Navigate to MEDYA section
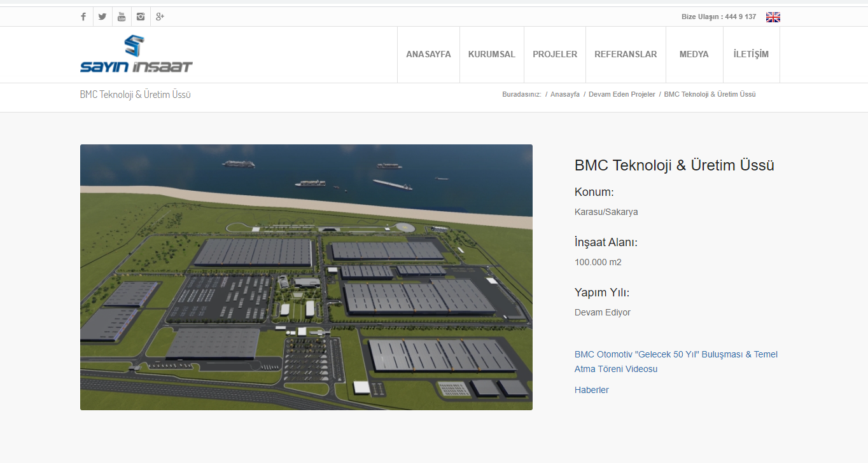 [x=694, y=55]
